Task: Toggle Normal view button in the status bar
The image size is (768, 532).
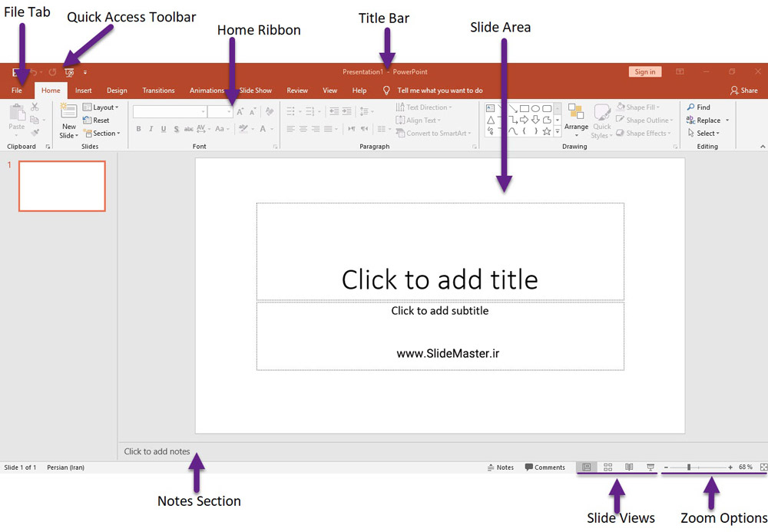Action: pos(587,467)
